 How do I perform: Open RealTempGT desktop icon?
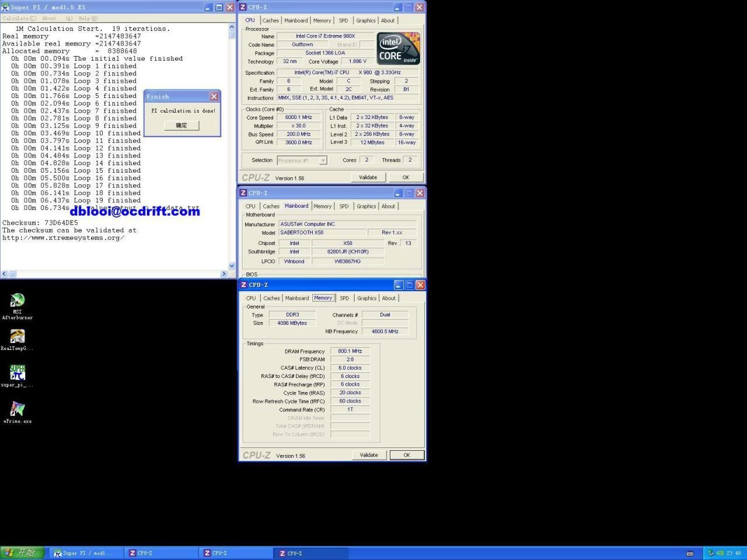point(17,338)
